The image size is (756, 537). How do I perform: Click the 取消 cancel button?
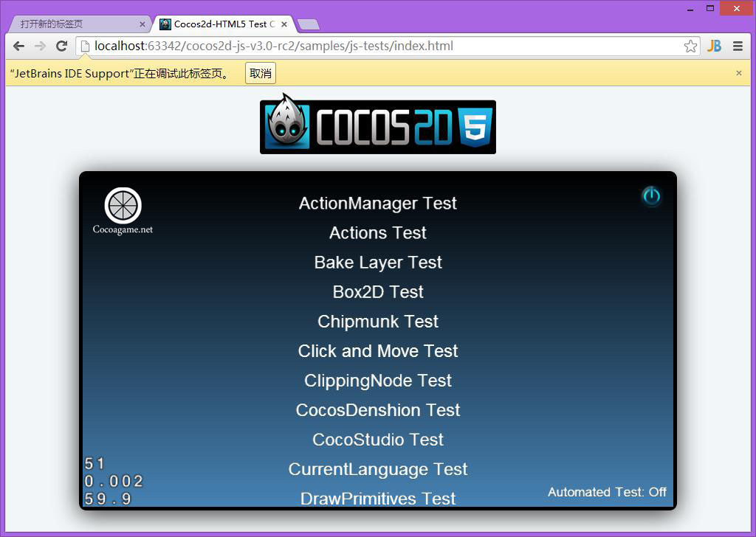[x=261, y=73]
